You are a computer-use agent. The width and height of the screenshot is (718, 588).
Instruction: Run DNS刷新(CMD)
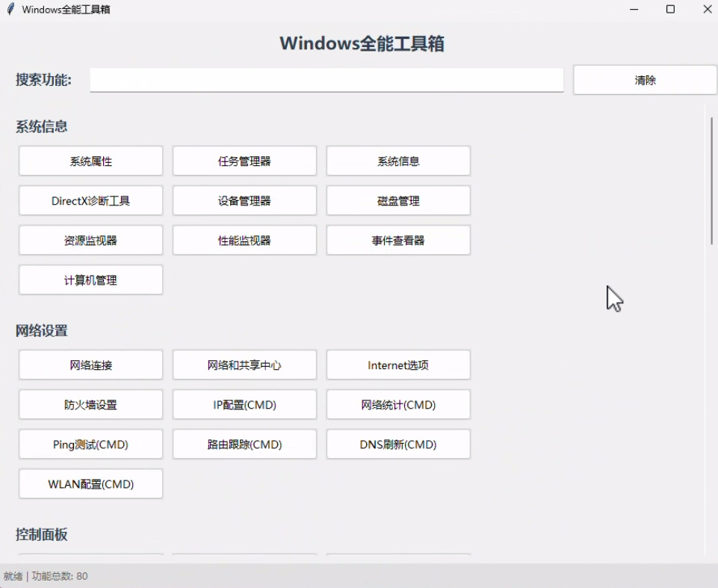[x=398, y=445]
